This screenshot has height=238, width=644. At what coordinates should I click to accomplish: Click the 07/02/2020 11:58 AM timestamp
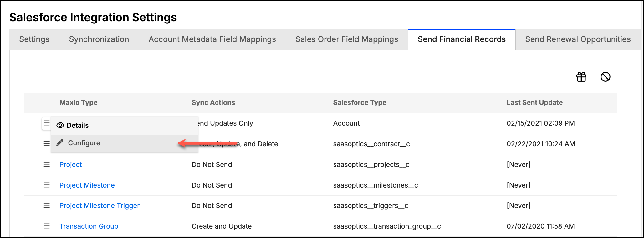[x=541, y=226]
